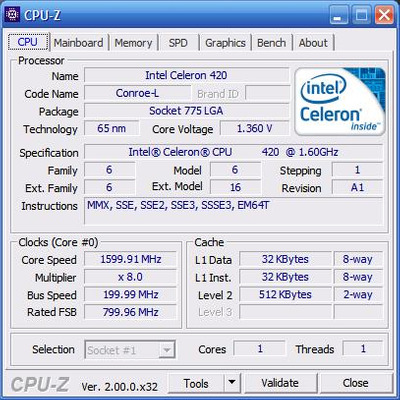Viewport: 400px width, 400px height.
Task: Select the CPU tab
Action: [28, 42]
